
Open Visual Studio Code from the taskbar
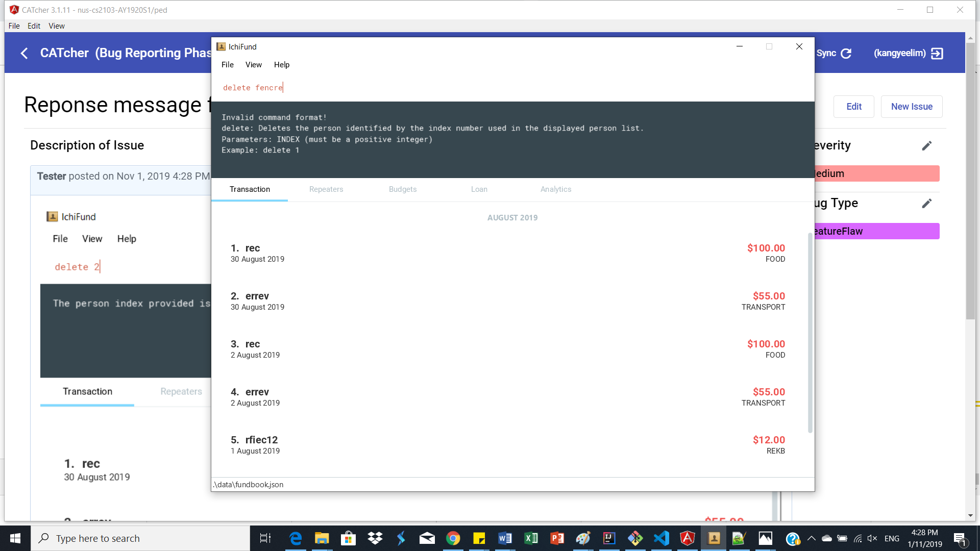[661, 538]
